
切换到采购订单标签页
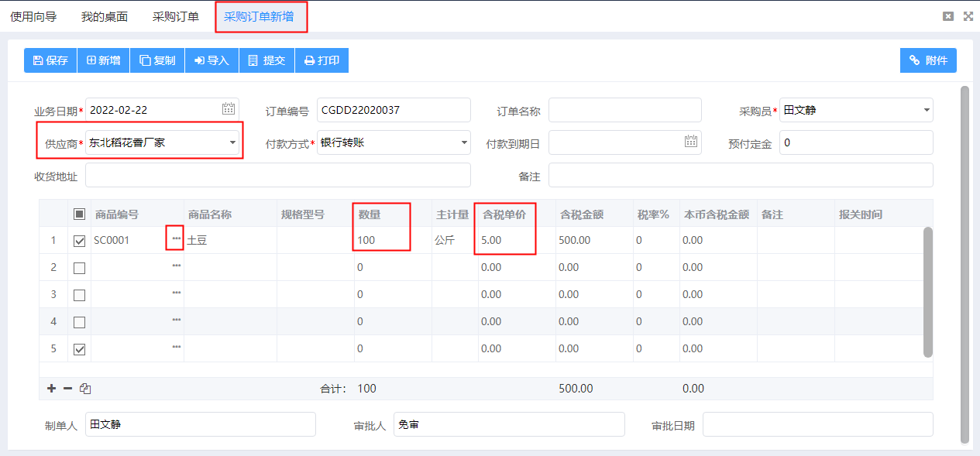[x=176, y=15]
